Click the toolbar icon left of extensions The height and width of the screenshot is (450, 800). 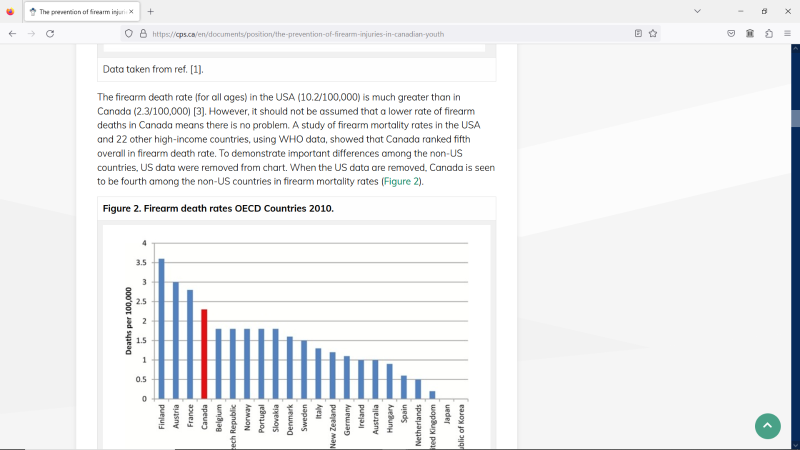click(x=750, y=34)
